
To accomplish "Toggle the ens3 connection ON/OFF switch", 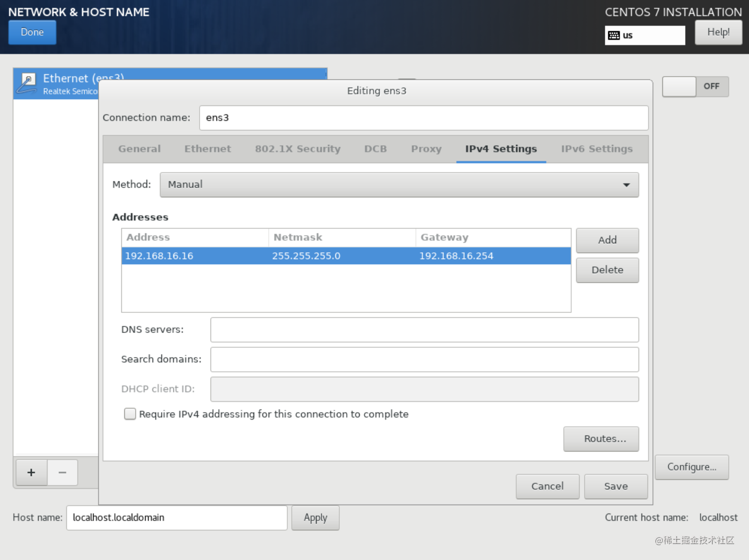I will click(695, 86).
